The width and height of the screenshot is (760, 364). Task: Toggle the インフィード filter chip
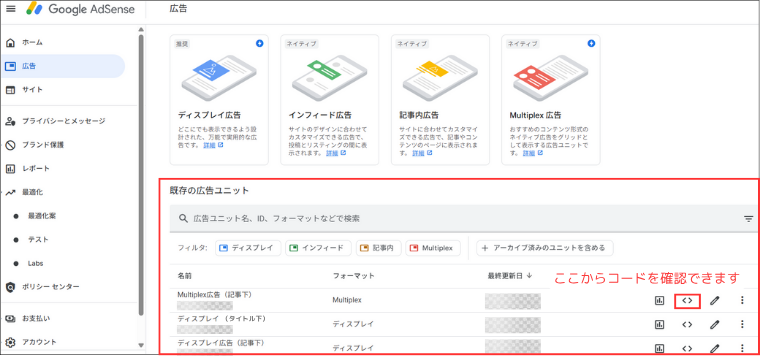pyautogui.click(x=318, y=248)
